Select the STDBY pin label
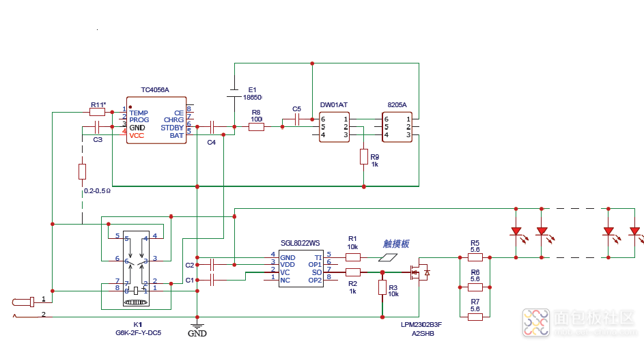 click(172, 128)
